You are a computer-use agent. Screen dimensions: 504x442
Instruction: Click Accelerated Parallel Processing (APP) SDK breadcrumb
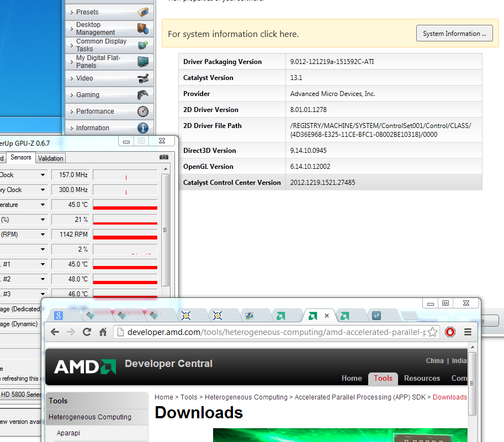(x=360, y=397)
